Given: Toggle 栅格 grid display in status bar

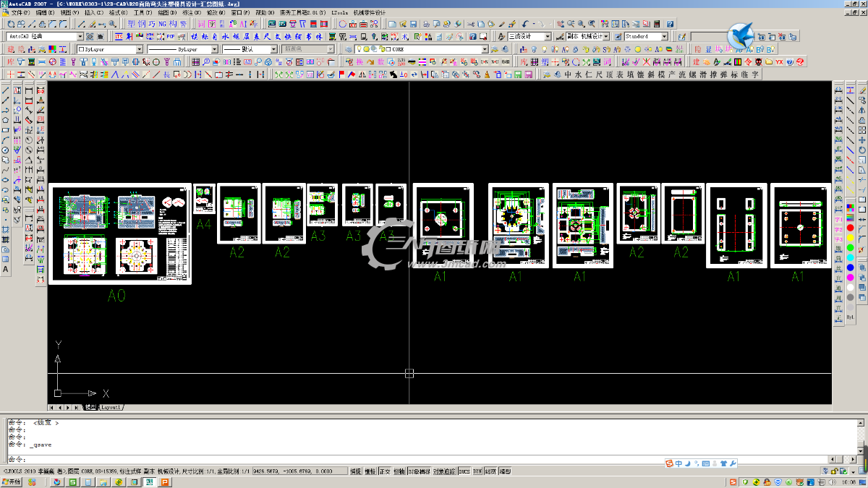Looking at the screenshot, I should 370,471.
